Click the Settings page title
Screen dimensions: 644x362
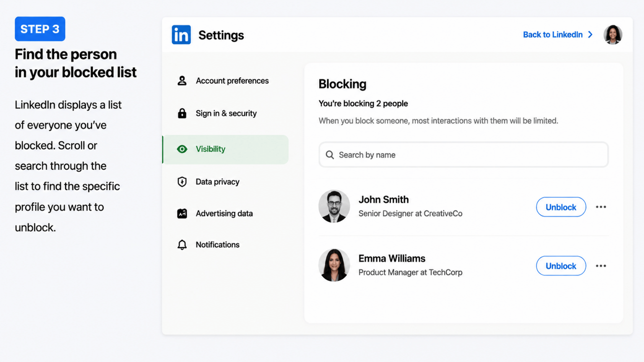coord(221,35)
